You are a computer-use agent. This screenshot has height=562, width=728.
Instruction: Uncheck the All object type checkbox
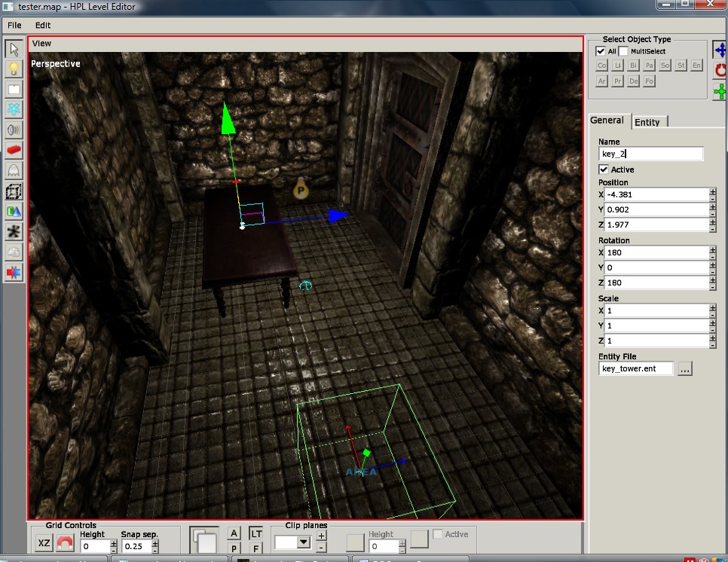tap(601, 51)
